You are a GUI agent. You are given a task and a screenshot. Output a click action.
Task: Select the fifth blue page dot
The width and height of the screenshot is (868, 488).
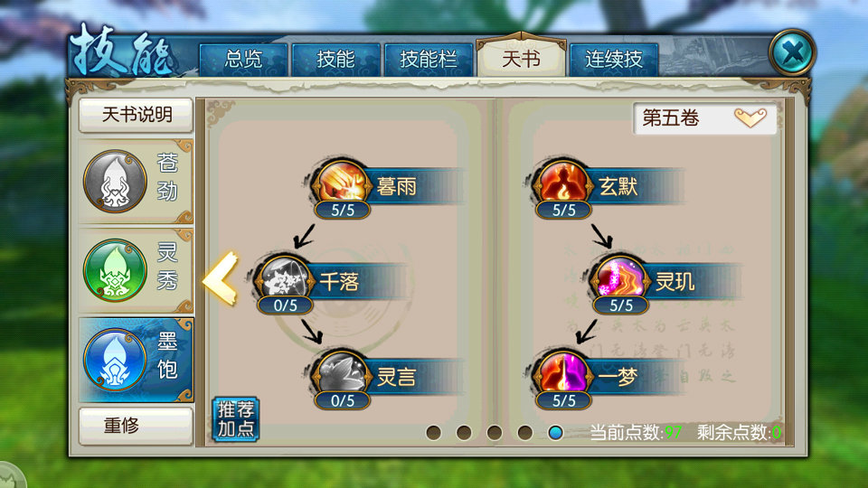click(x=555, y=433)
